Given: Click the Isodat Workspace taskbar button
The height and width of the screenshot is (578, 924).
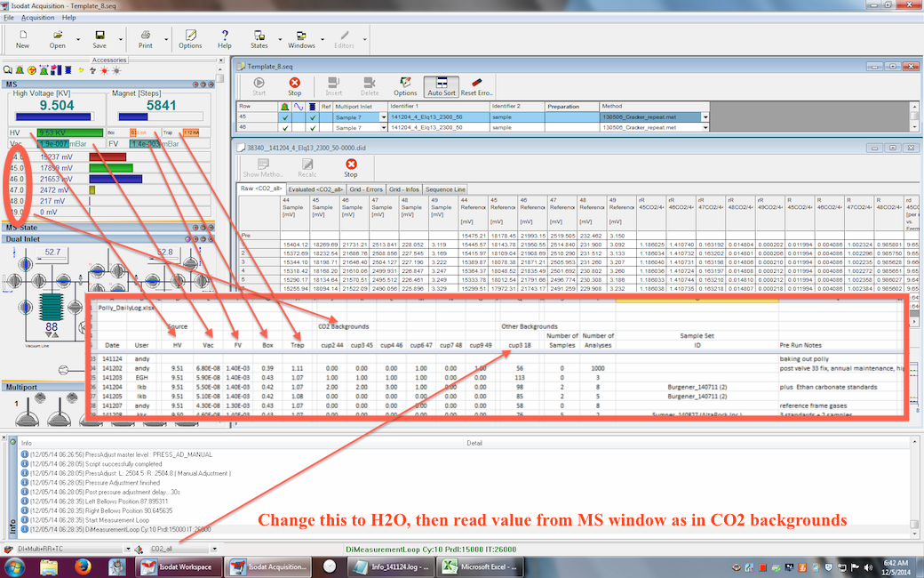Looking at the screenshot, I should 179,567.
